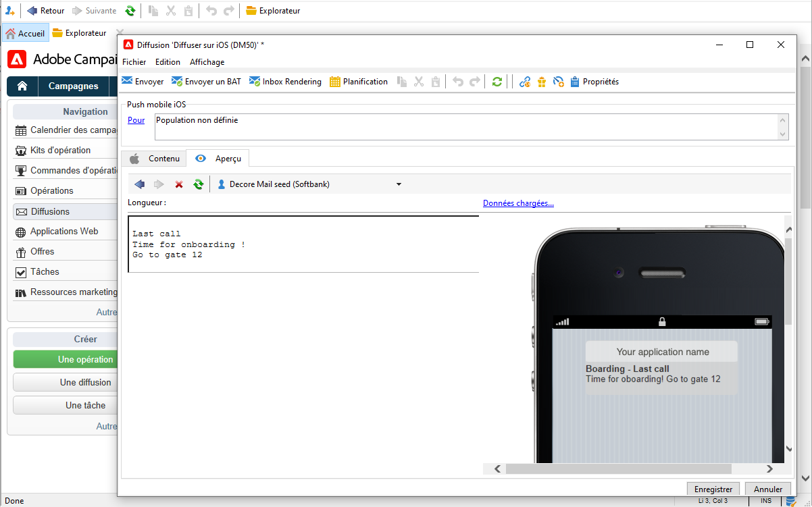
Task: Click the cut scissors icon in delivery toolbar
Action: [x=419, y=82]
